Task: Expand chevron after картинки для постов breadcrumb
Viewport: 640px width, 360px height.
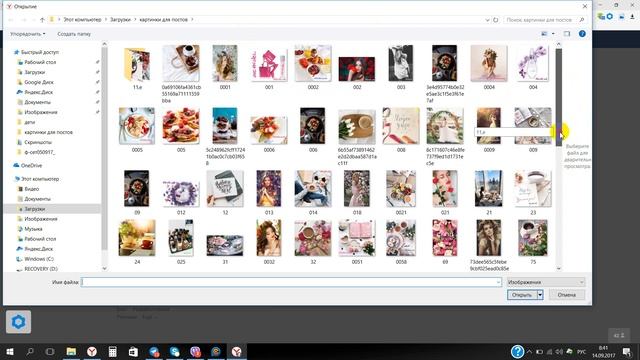Action: point(192,20)
